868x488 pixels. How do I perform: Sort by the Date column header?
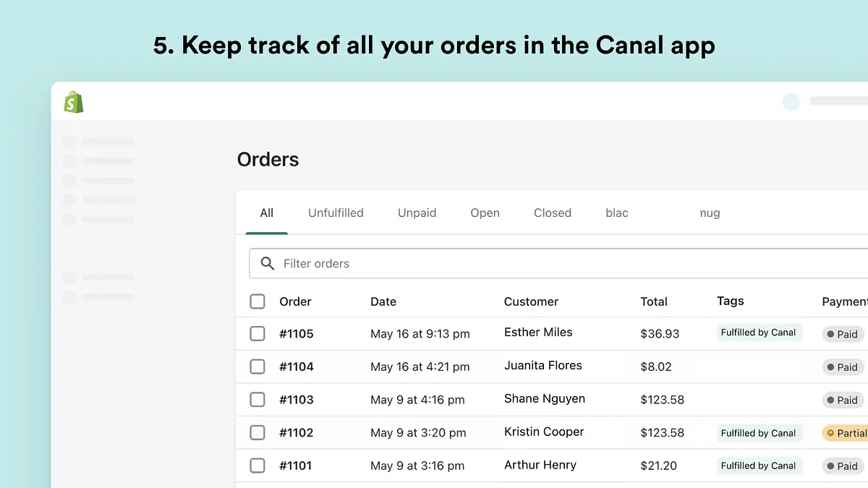[x=383, y=301]
